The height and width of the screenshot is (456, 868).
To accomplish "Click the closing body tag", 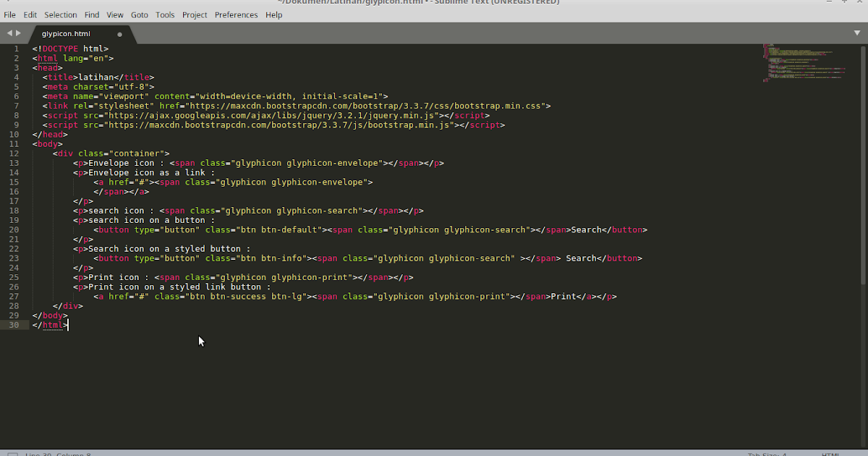I will [50, 315].
